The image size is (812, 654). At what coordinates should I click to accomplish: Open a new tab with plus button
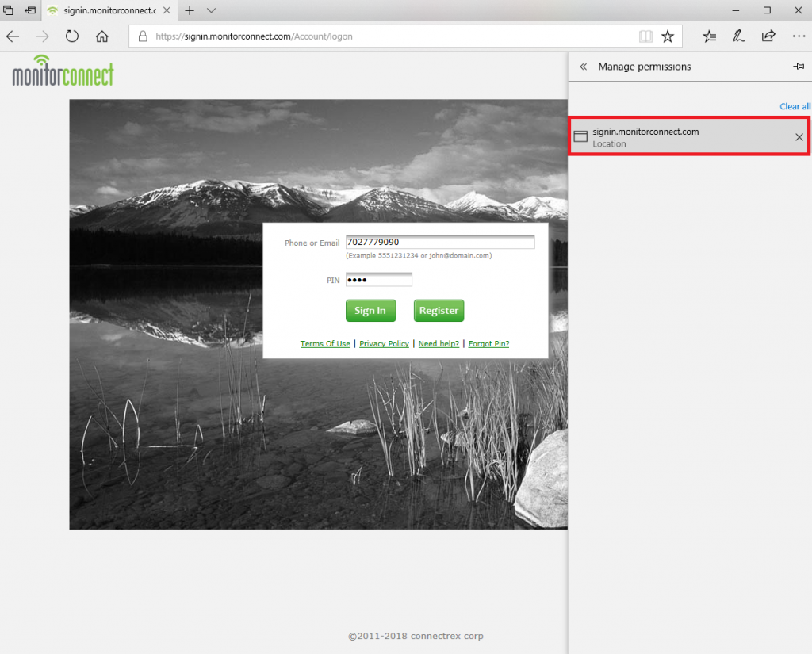tap(190, 11)
